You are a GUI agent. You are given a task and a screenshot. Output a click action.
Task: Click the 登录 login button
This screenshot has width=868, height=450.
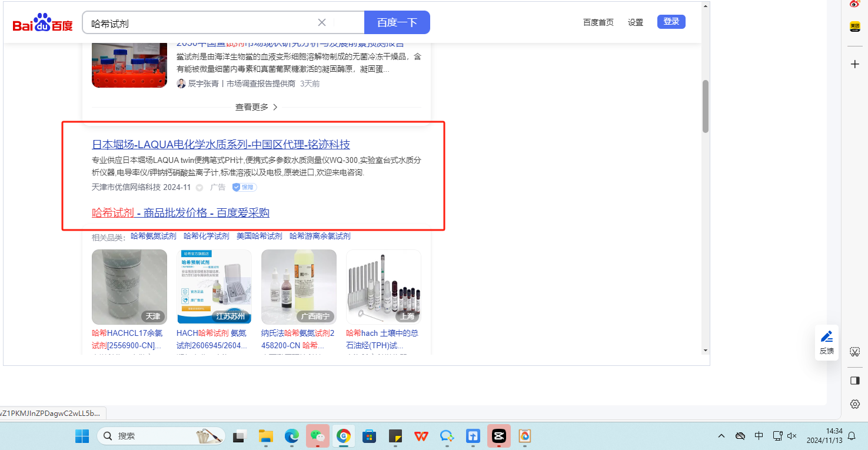[x=671, y=22]
